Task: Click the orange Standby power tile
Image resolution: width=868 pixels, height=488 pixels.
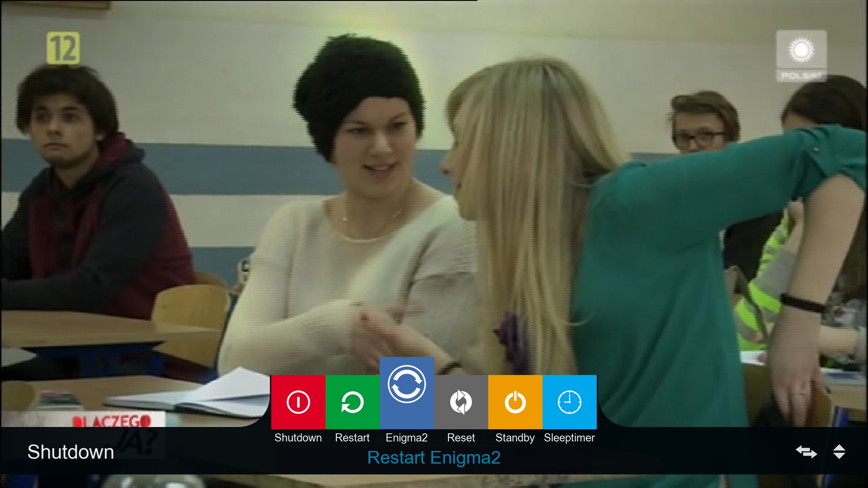Action: [x=515, y=402]
